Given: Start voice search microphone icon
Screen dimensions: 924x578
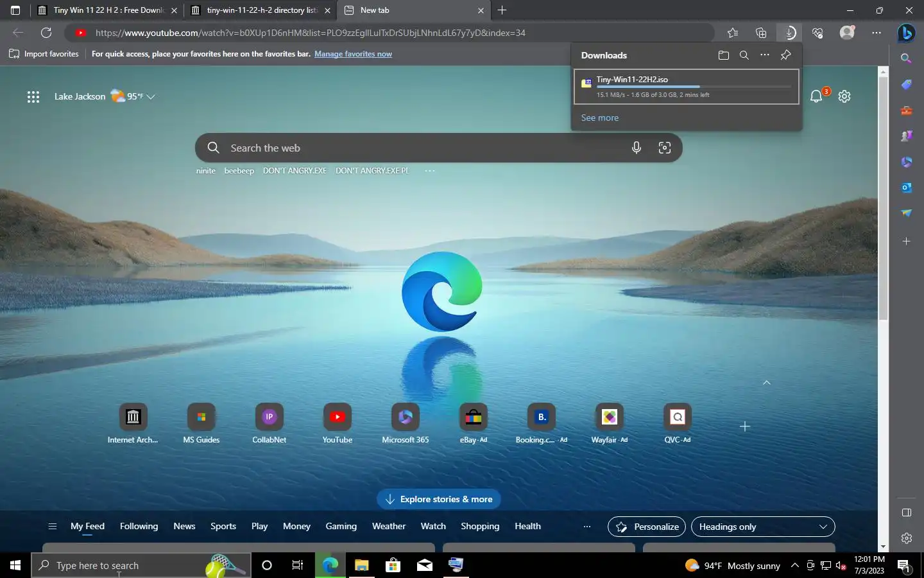Looking at the screenshot, I should pos(637,148).
